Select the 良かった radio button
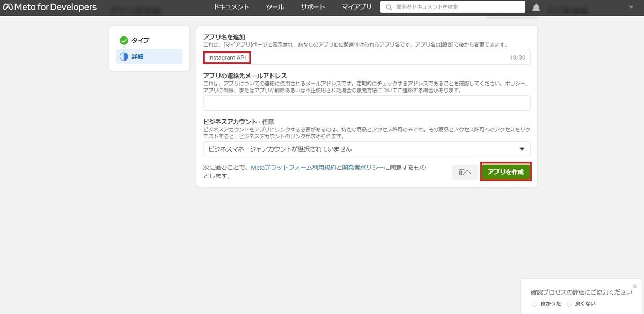 pyautogui.click(x=535, y=304)
